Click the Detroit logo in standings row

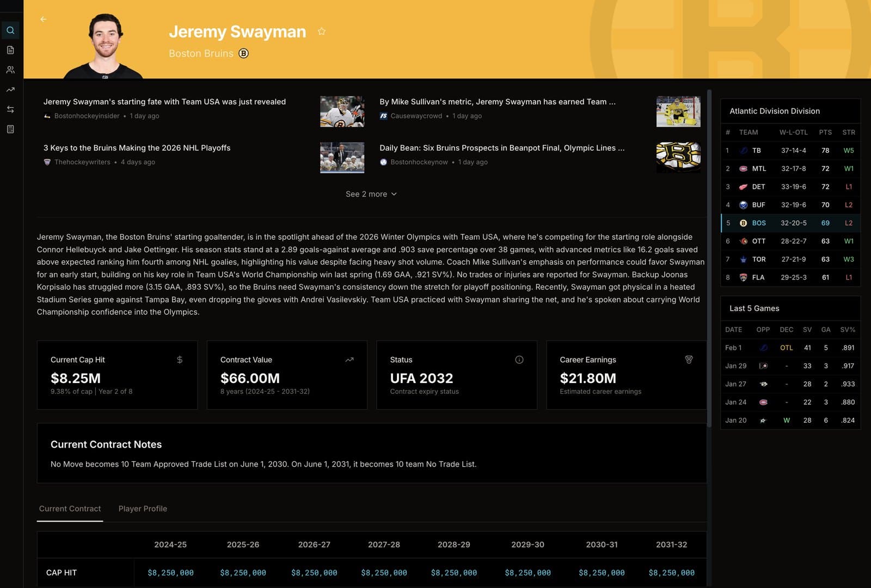[x=744, y=187]
